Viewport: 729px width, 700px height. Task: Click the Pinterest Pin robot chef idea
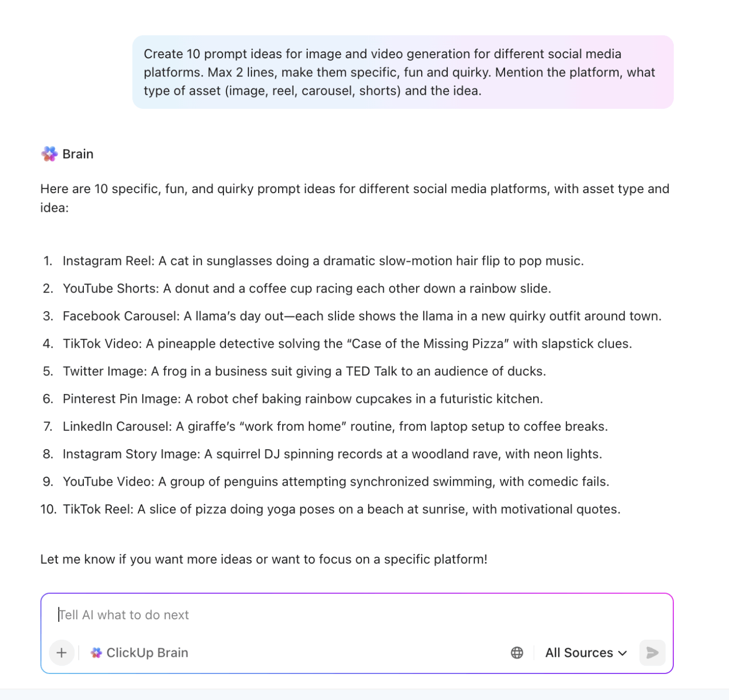coord(303,399)
